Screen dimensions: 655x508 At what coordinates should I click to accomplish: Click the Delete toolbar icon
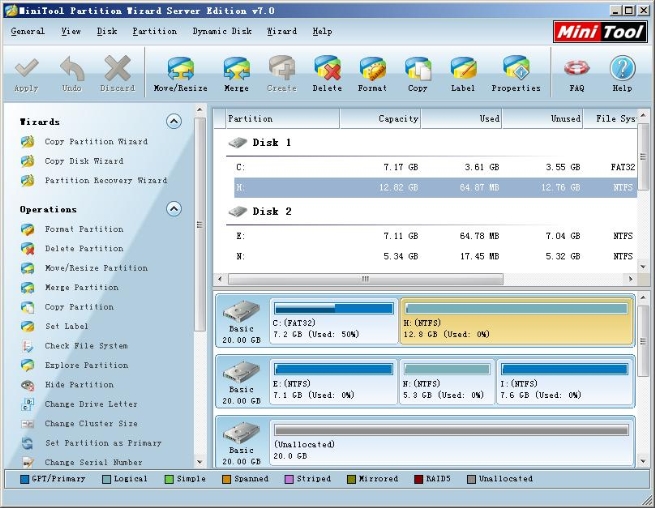[327, 68]
